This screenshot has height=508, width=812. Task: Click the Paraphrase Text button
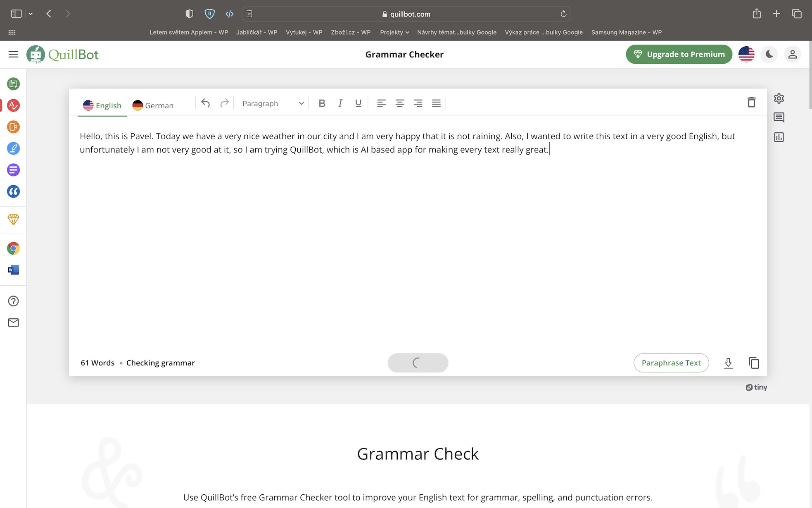(671, 363)
